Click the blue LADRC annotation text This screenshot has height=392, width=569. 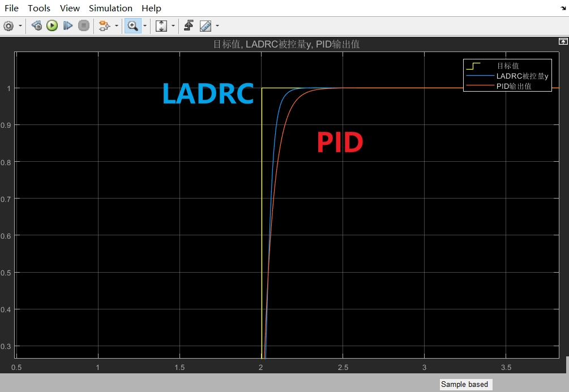[208, 93]
